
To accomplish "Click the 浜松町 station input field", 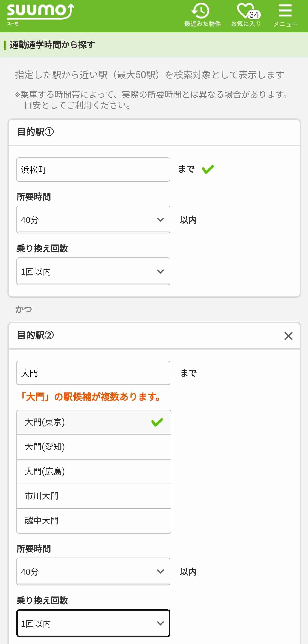I will pos(93,170).
